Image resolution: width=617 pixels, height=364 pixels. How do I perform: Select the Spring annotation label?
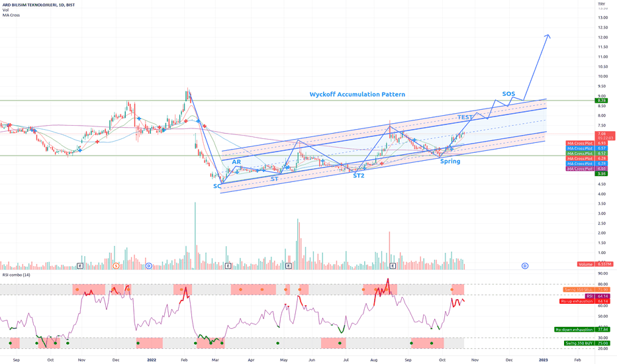click(450, 161)
